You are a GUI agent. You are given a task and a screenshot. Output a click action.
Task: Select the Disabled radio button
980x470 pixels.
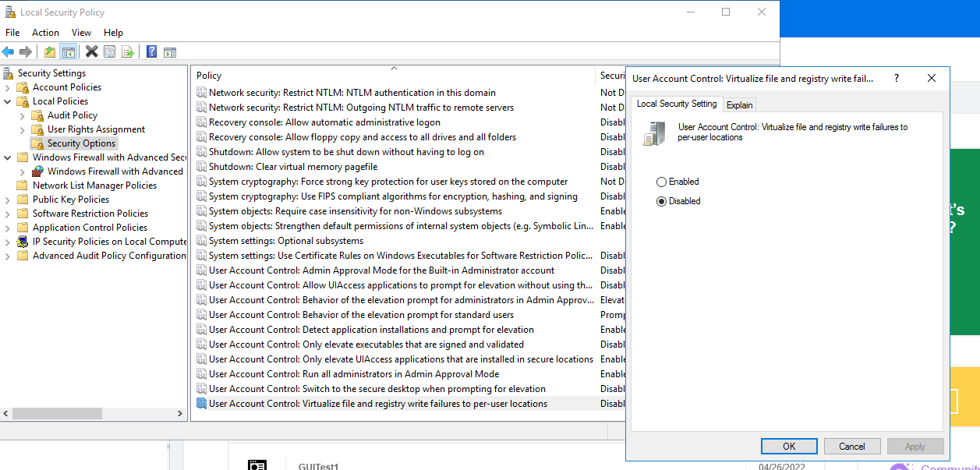(662, 201)
